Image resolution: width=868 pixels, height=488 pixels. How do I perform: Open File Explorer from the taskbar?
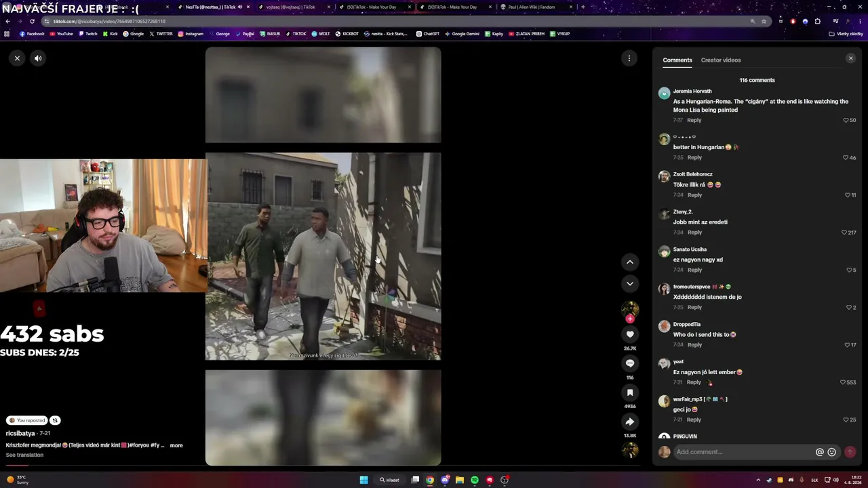coord(459,480)
